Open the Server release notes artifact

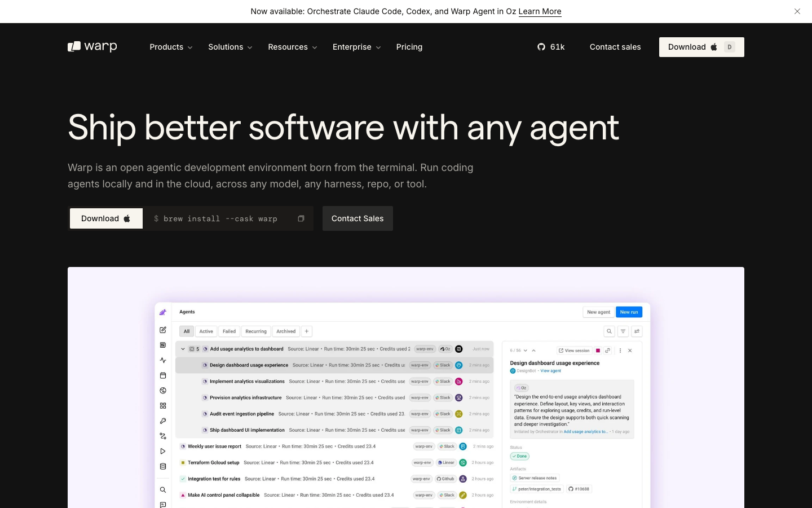click(535, 478)
